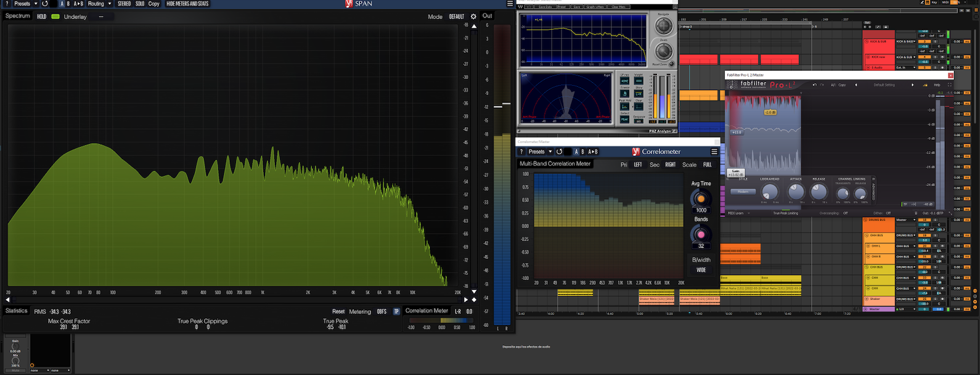Screen dimensions: 980x375
Task: Click SPAN spectrum scroll left arrow
Action: click(x=7, y=300)
